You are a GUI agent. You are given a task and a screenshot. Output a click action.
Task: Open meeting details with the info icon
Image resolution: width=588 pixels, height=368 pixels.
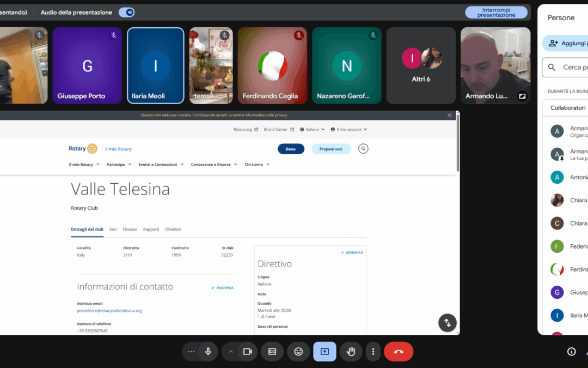coord(572,352)
